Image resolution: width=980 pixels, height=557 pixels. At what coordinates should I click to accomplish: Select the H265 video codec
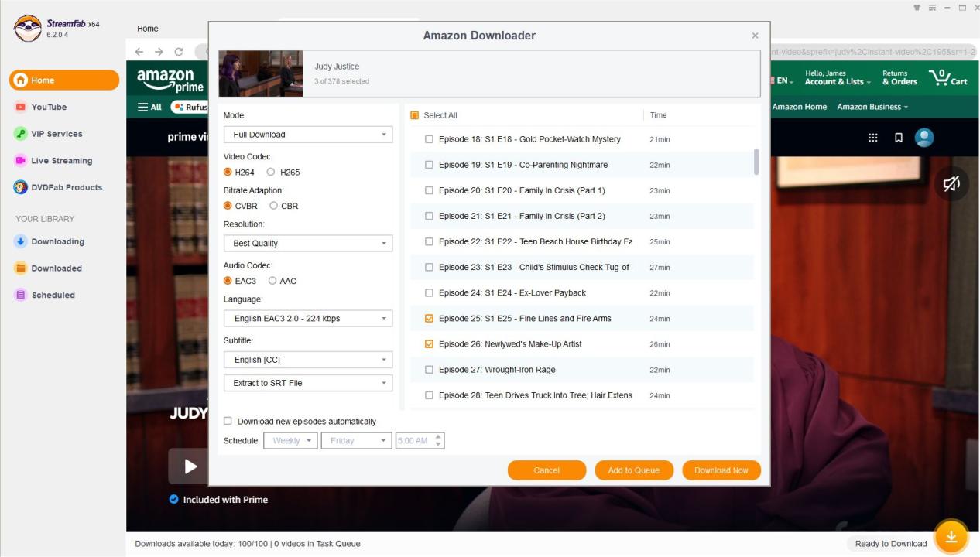[271, 172]
